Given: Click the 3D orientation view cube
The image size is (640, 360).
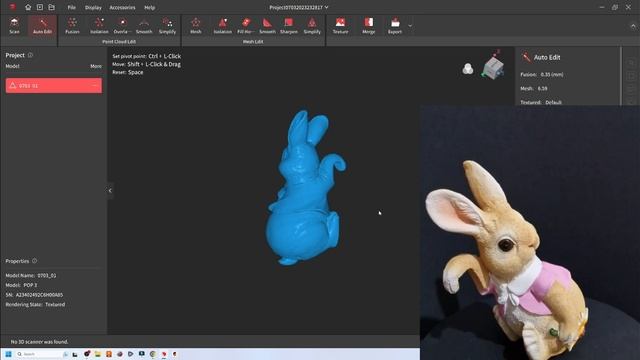Looking at the screenshot, I should (x=493, y=67).
